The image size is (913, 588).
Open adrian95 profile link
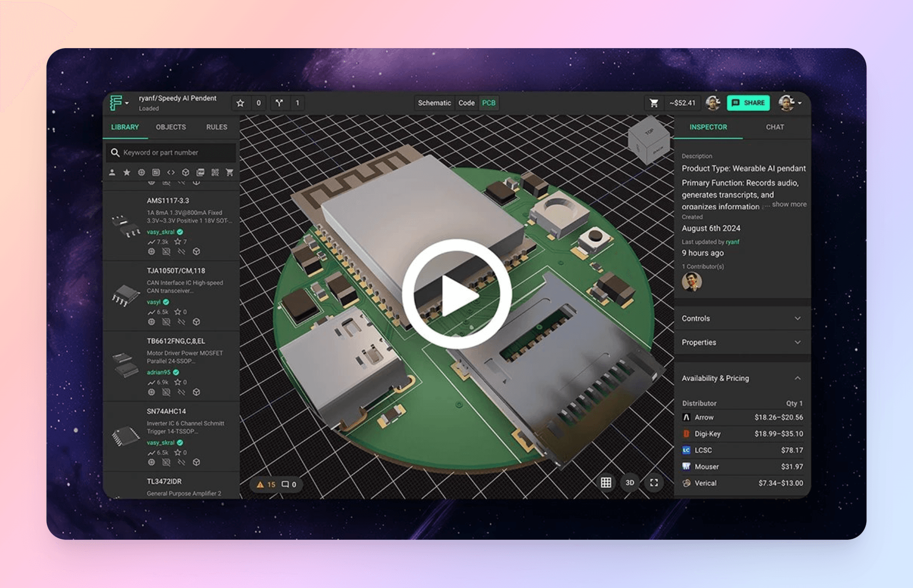tap(159, 372)
